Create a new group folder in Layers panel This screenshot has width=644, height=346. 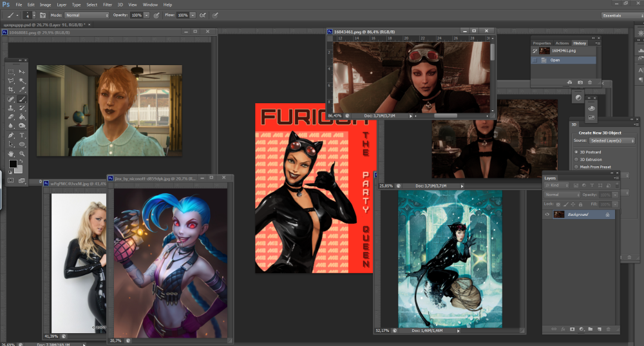pos(591,329)
